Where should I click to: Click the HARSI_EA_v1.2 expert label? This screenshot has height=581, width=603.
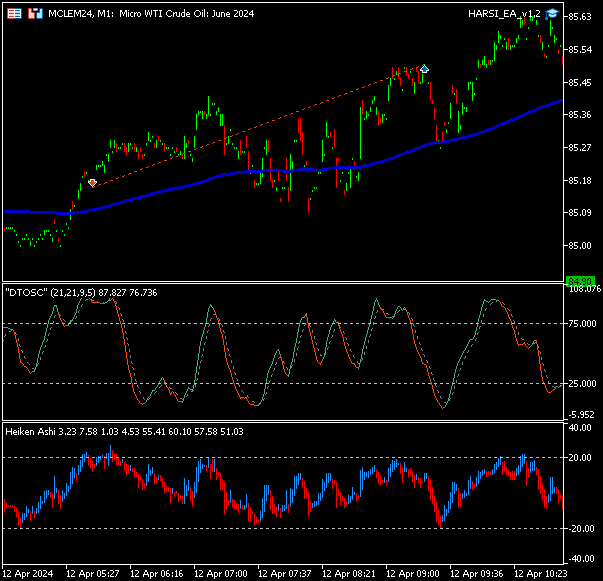tap(504, 14)
